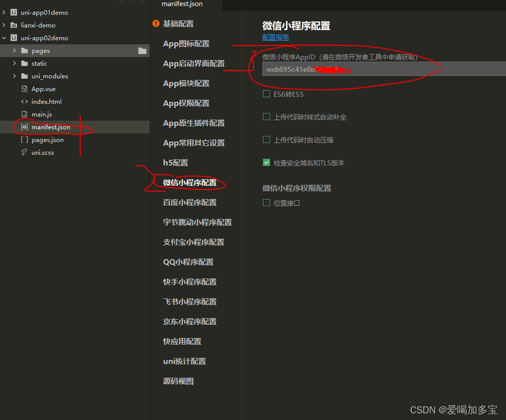Click the 微信小程序AppID input field
Screen dimensions: 506x420
coord(384,69)
